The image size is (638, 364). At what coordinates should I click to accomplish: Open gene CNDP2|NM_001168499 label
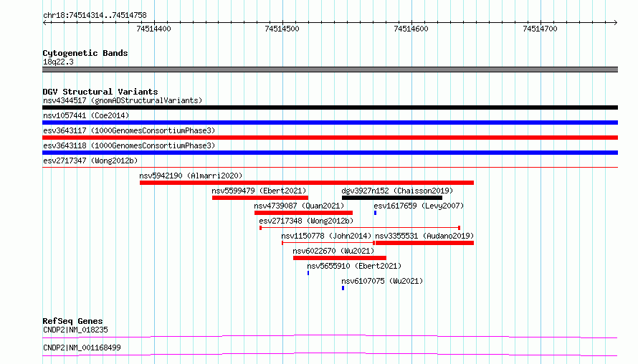[x=82, y=348]
